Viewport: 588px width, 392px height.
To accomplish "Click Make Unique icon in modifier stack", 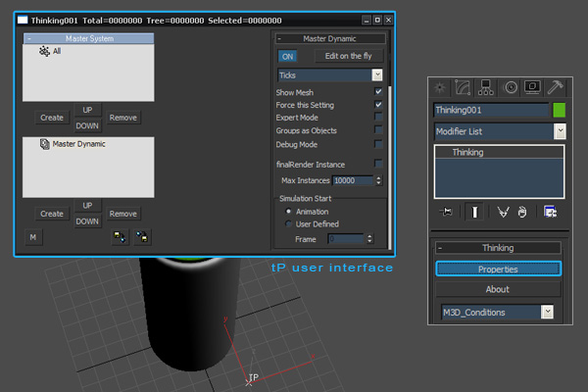I will (503, 212).
